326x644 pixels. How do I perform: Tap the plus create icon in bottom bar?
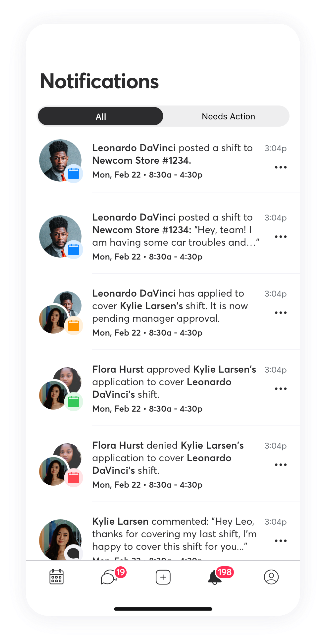coord(163,577)
